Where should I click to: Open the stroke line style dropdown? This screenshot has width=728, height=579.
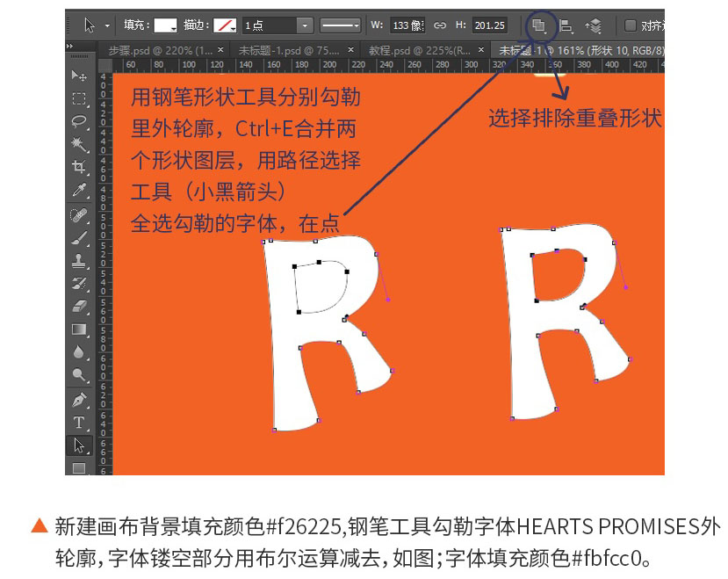tap(340, 25)
